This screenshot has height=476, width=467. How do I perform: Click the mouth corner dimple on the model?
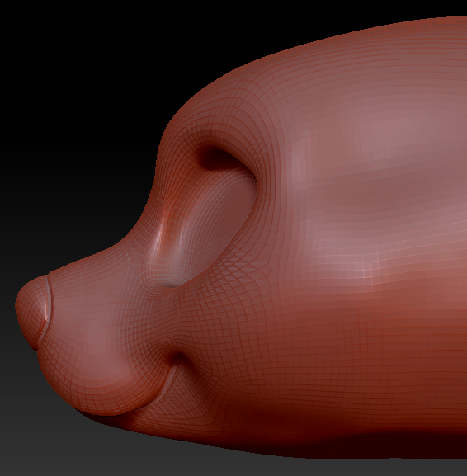click(x=178, y=358)
